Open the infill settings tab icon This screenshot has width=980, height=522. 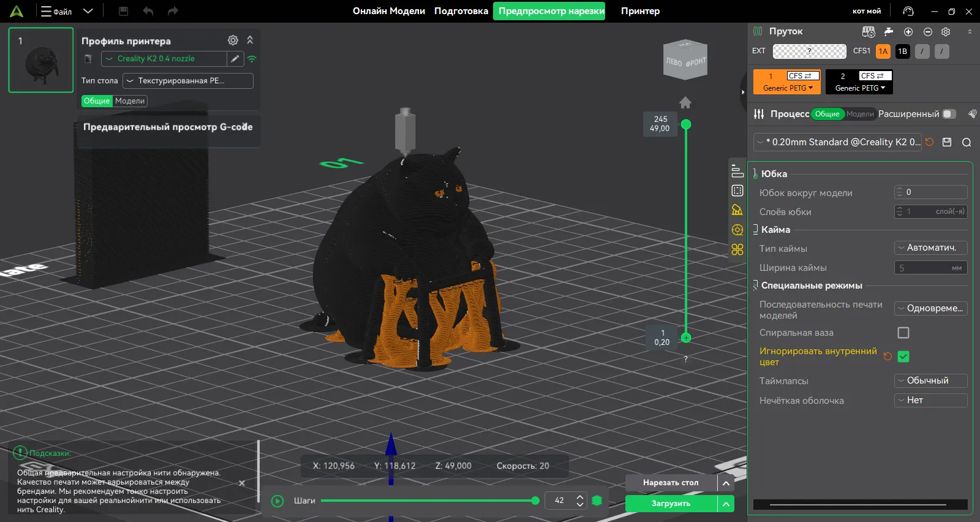click(737, 191)
